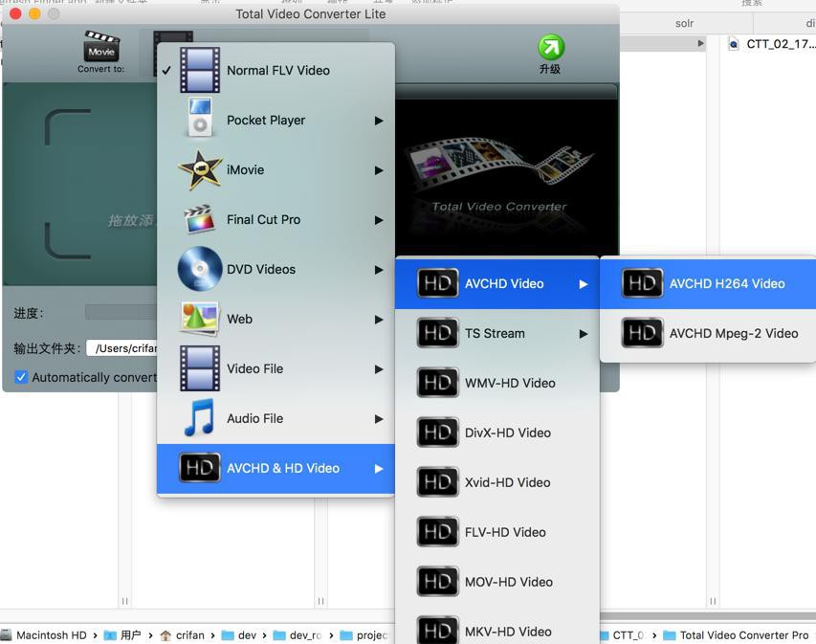The image size is (816, 644).
Task: Click the Web pictures icon
Action: pos(200,318)
